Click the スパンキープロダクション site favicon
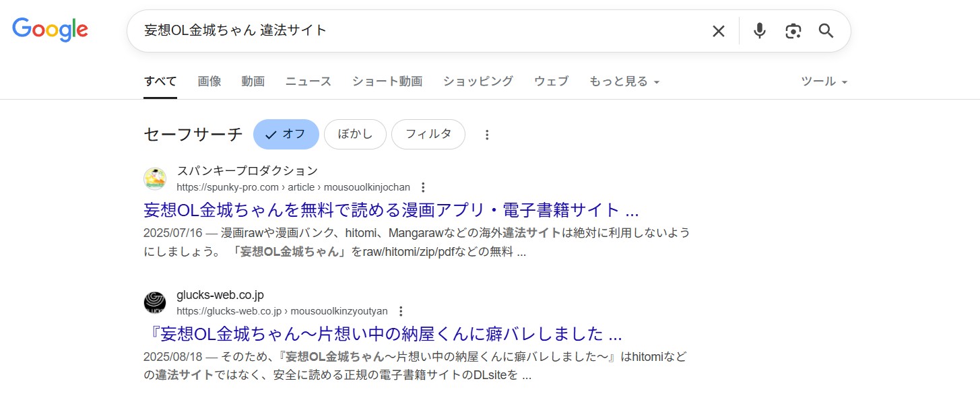980x402 pixels. click(x=155, y=178)
